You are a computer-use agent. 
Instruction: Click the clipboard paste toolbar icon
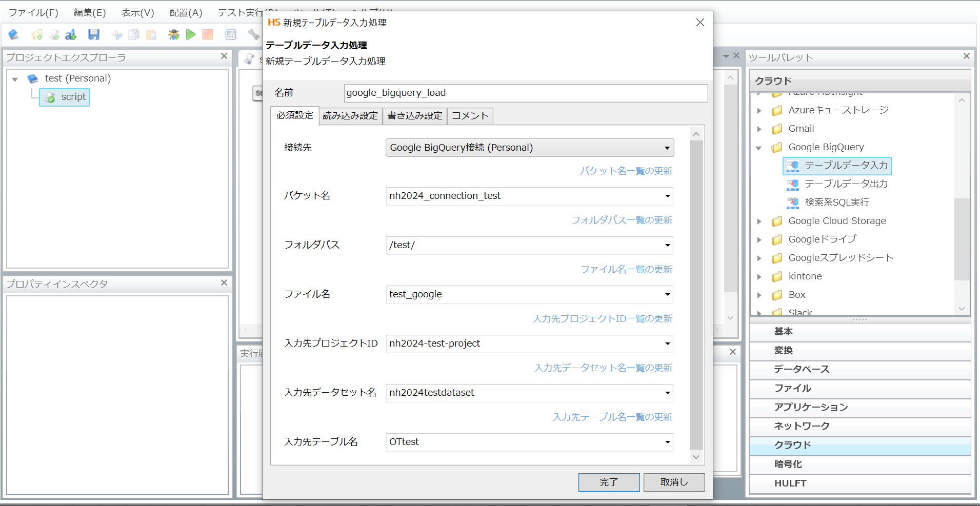point(151,34)
